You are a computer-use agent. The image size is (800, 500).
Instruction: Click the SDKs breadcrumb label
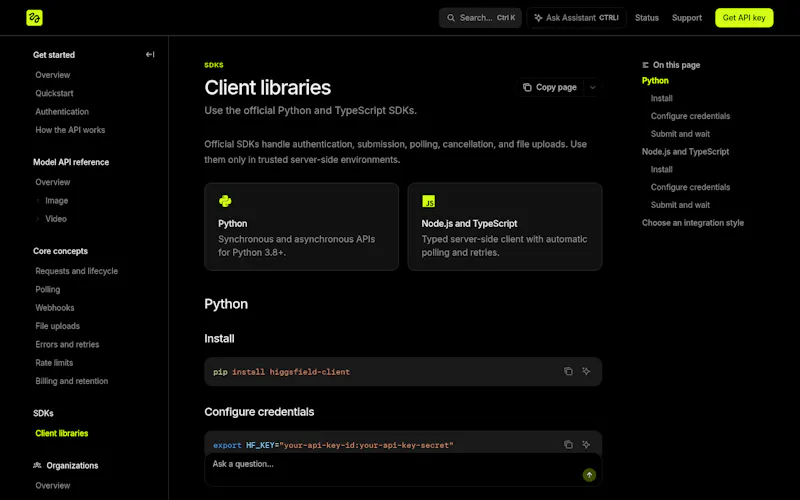pyautogui.click(x=214, y=65)
